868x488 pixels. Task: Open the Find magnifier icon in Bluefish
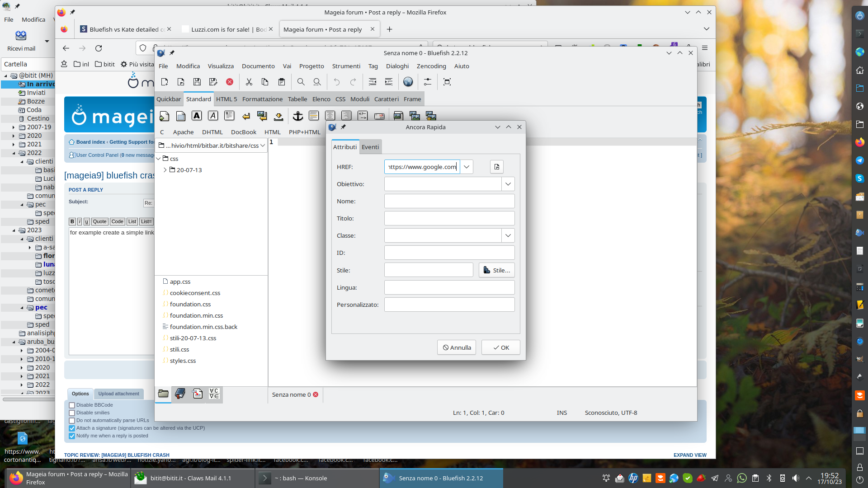(x=301, y=82)
